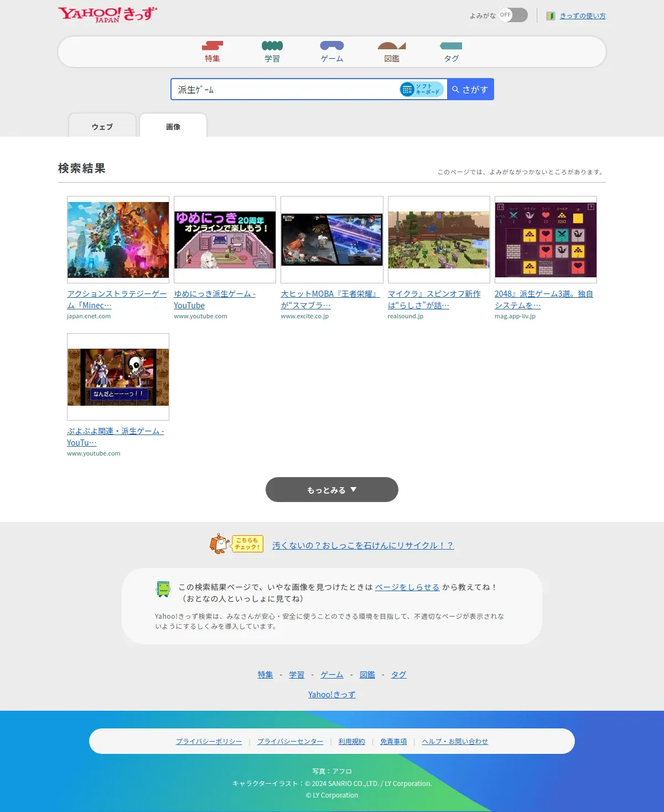Open the アクションストラテジーゲーム「Minec… link
Screen dimensions: 664x812
[x=117, y=299]
